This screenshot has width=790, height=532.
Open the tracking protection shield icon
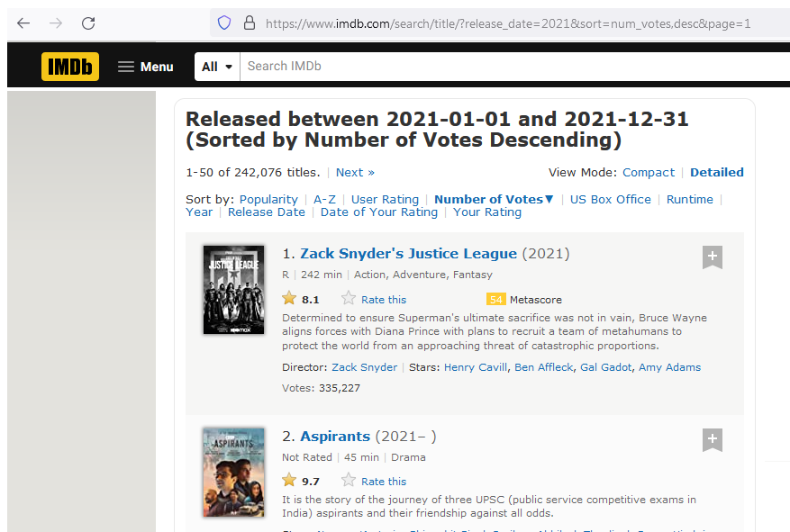pos(224,23)
